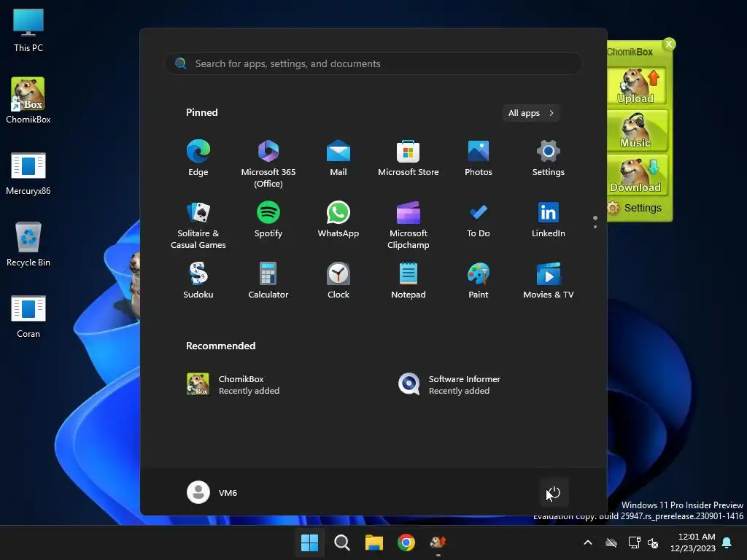Launch Microsoft Clipchamp
The width and height of the screenshot is (747, 560).
click(x=409, y=225)
